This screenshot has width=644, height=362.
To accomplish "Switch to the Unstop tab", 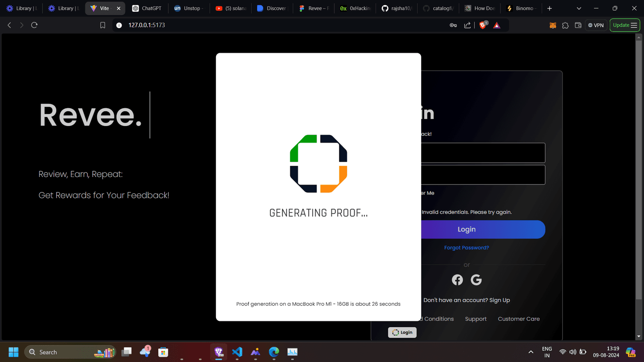I will 189,8.
